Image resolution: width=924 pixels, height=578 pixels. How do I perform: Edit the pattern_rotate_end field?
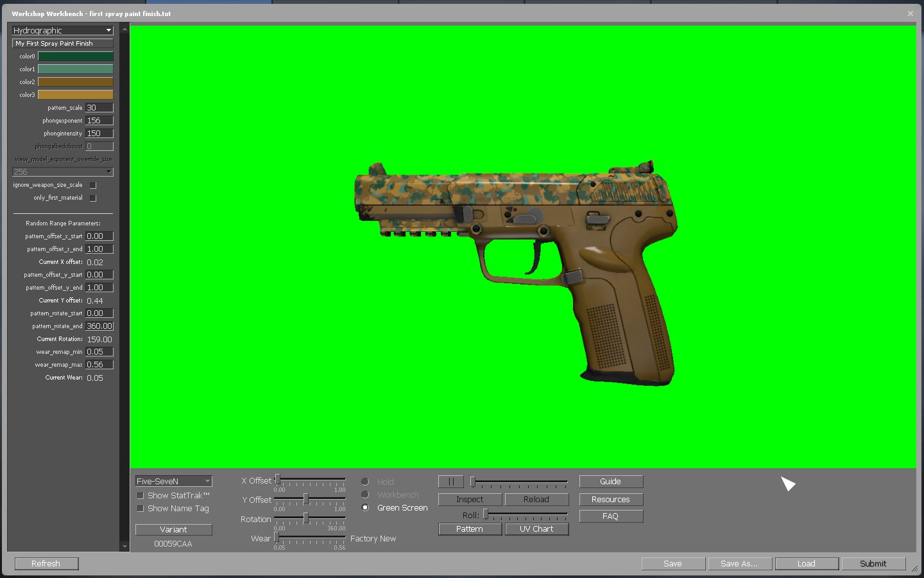(99, 326)
